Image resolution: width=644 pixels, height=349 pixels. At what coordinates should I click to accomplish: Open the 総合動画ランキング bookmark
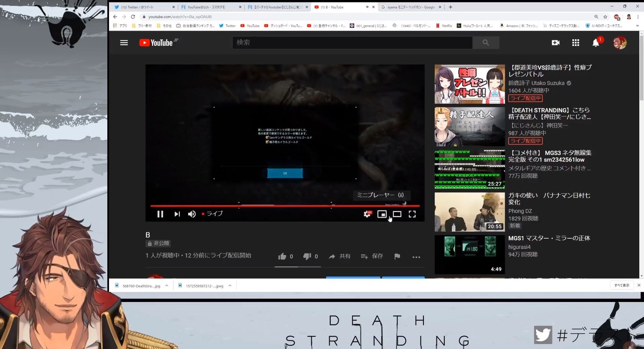[195, 26]
